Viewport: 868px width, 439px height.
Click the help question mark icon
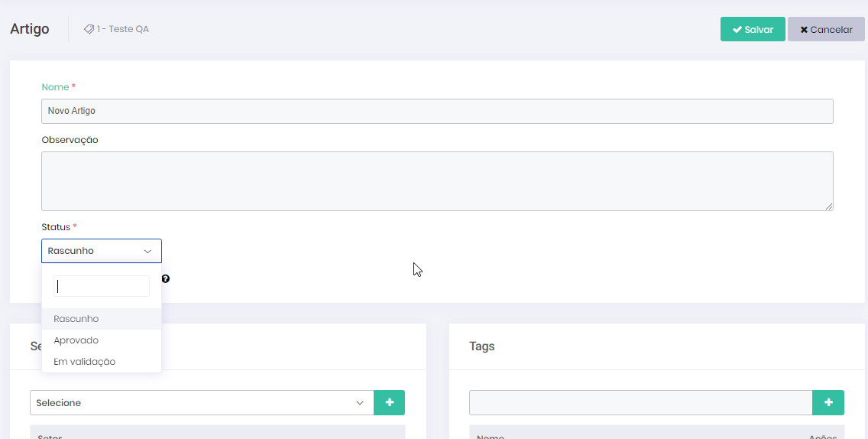(166, 279)
